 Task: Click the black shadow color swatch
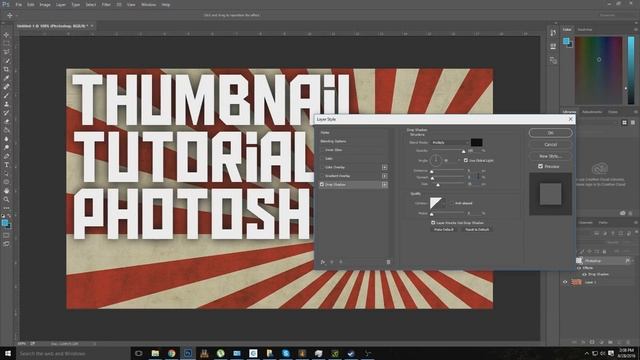point(476,142)
